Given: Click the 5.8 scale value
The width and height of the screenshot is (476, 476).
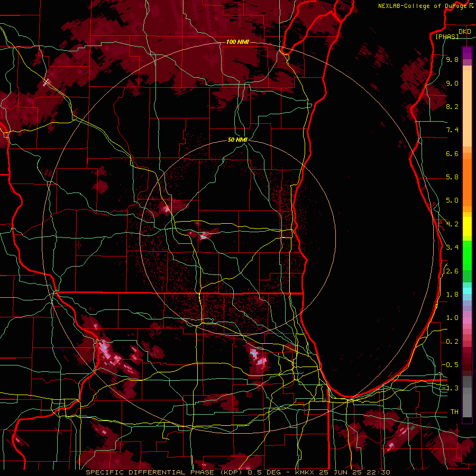Looking at the screenshot, I should click(452, 177).
